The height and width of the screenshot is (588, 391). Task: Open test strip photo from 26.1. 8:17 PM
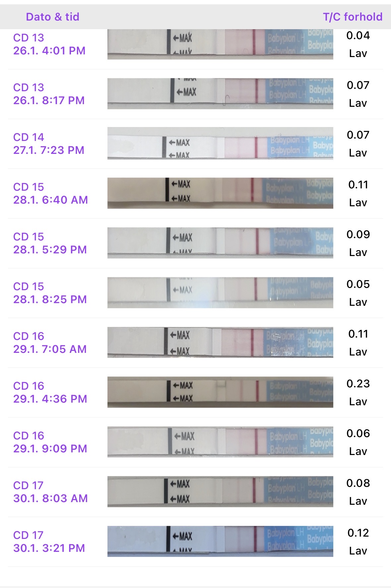[220, 94]
